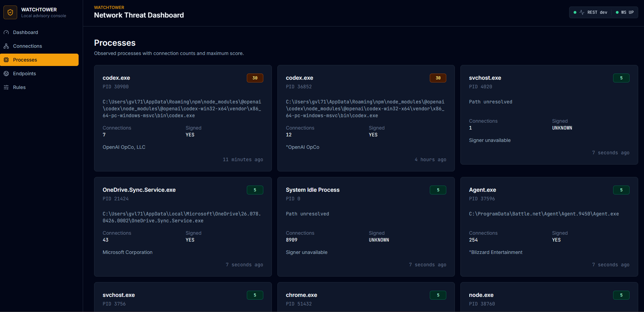Click the text PID 38760
Viewport: 644px width, 312px height.
pyautogui.click(x=482, y=304)
